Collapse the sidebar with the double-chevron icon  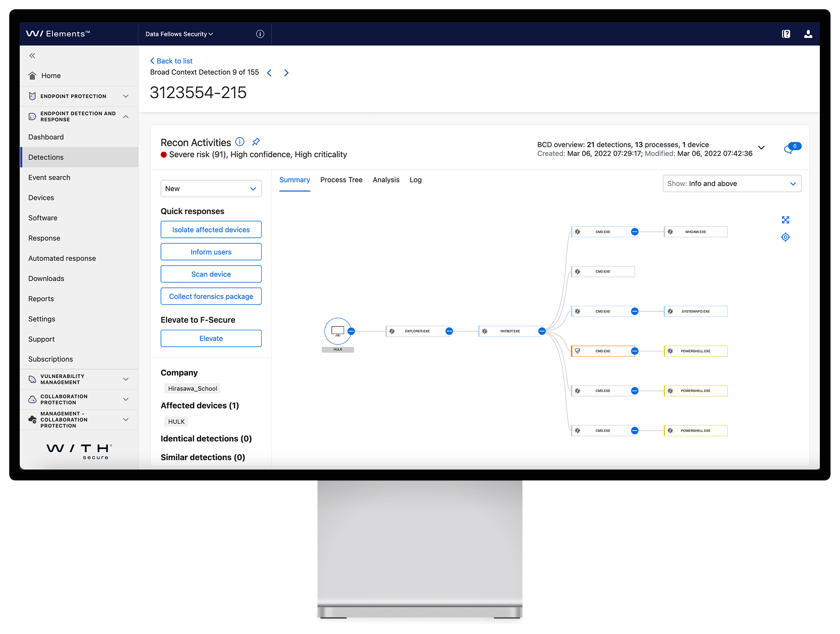(x=32, y=55)
